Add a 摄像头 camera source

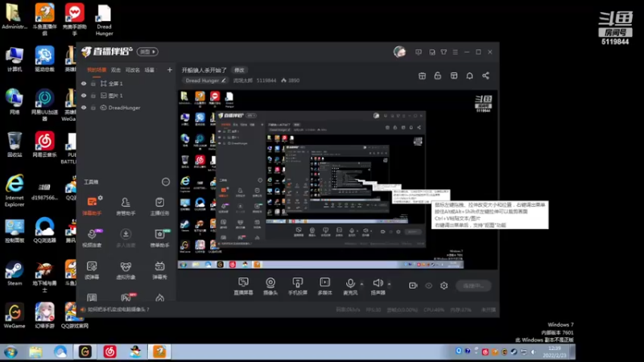[270, 286]
